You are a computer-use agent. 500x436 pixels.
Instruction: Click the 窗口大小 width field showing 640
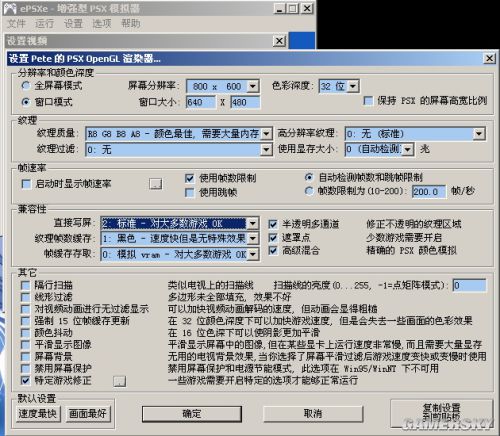coord(201,102)
